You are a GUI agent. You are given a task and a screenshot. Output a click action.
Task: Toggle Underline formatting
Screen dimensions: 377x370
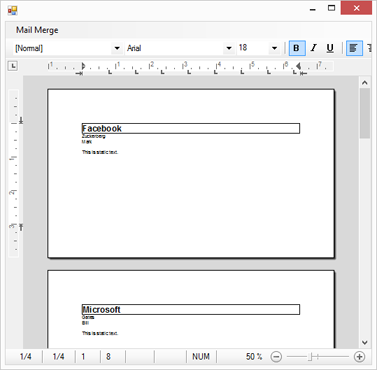coord(330,48)
